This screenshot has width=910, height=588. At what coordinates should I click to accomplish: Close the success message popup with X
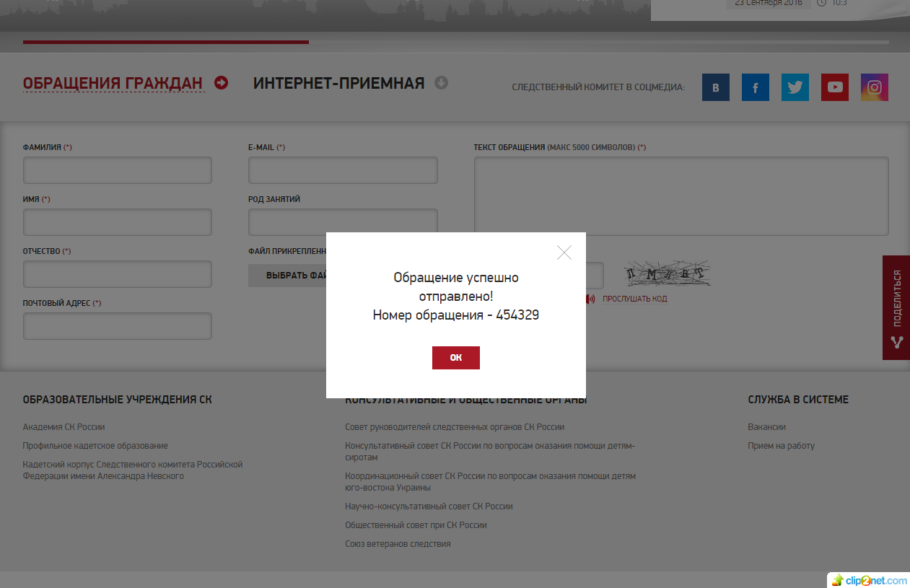pos(564,253)
